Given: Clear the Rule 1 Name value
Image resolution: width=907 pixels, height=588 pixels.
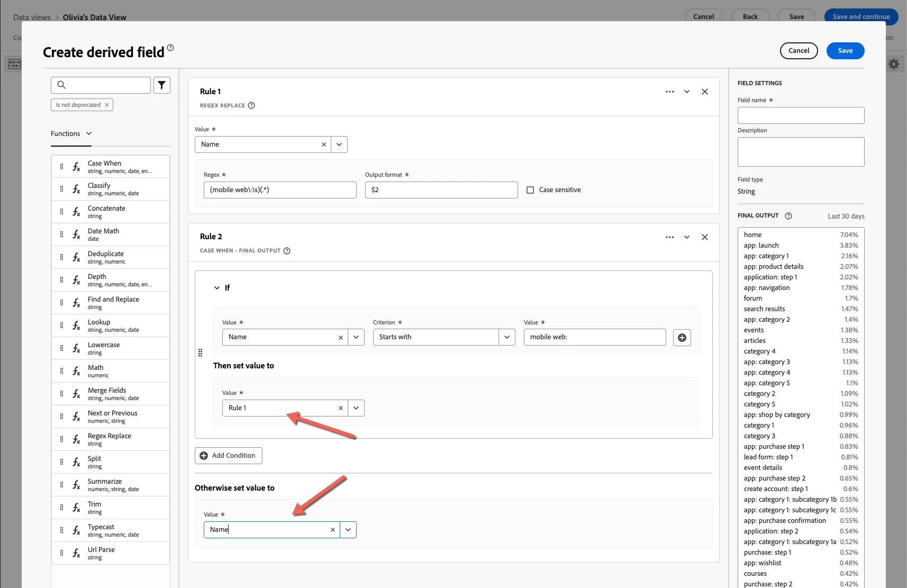Looking at the screenshot, I should click(324, 144).
